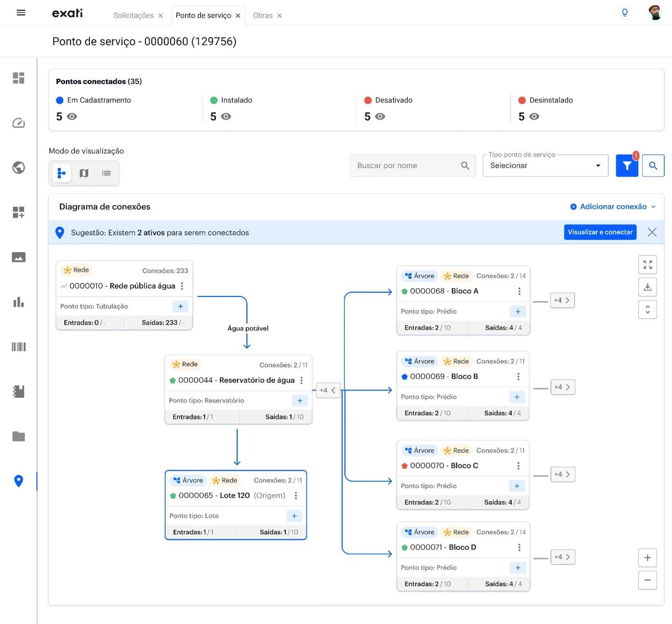Viewport: 672px width, 624px height.
Task: Zoom in the diagram
Action: point(648,558)
